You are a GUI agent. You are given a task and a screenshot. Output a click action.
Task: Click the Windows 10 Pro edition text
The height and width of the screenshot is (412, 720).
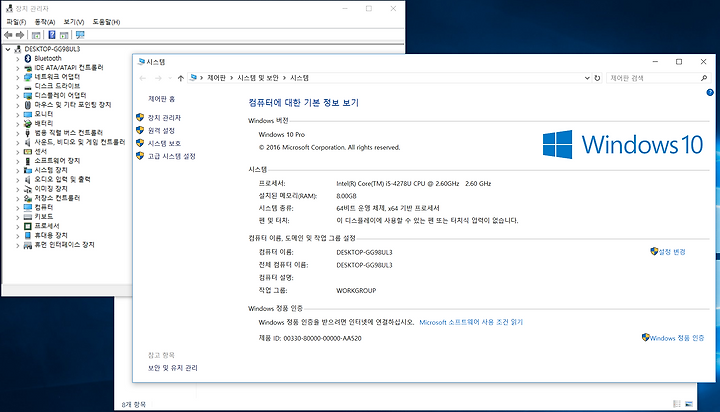(281, 135)
